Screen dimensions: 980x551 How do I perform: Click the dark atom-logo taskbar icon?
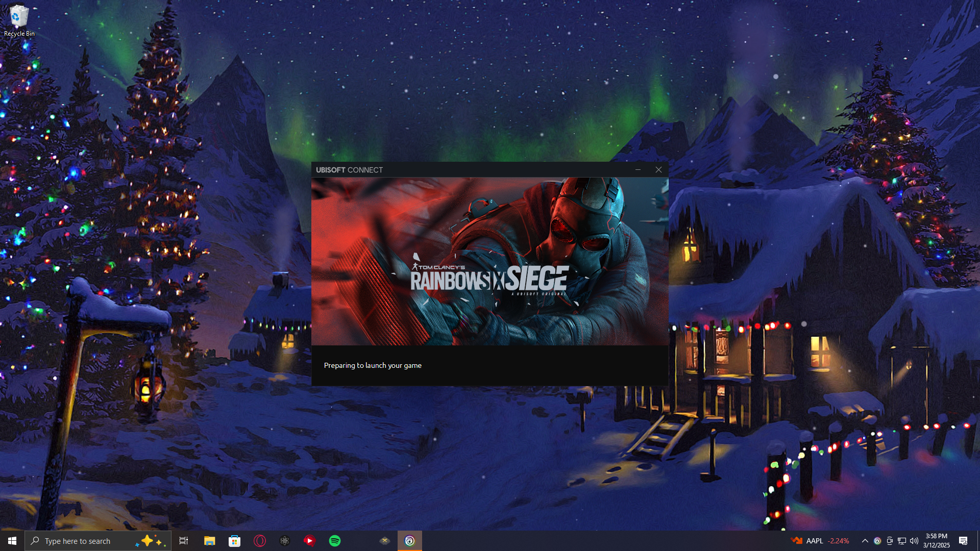[285, 541]
